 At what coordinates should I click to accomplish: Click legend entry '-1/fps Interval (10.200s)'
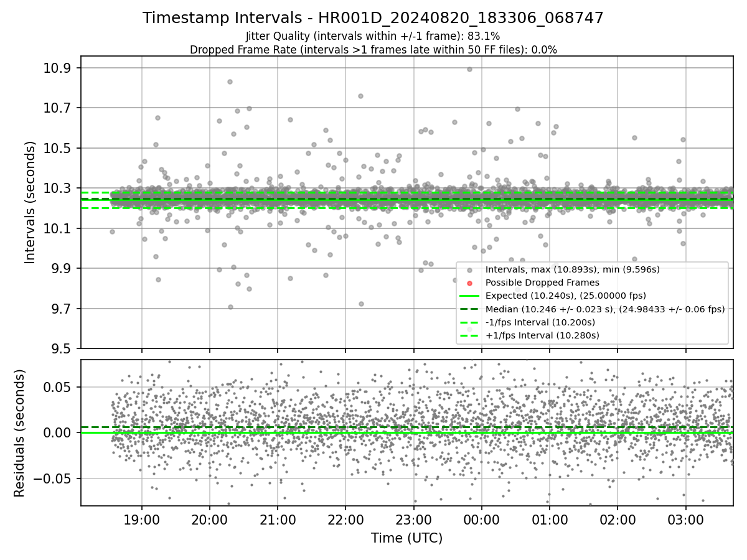[x=540, y=322]
